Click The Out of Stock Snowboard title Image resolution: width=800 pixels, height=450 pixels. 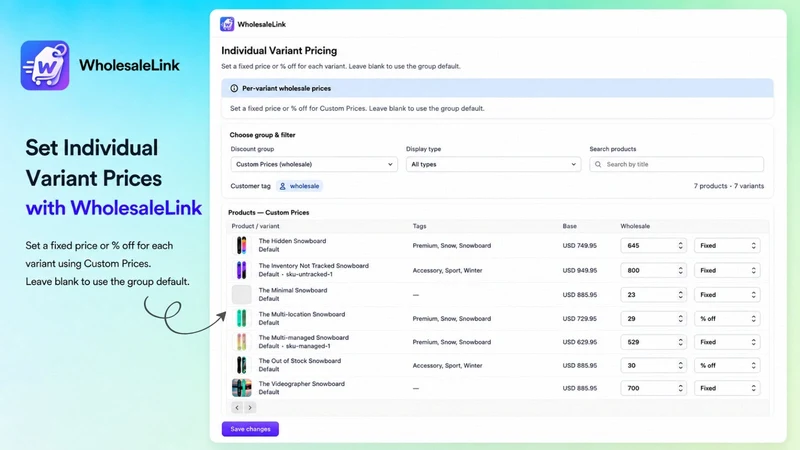[x=299, y=361]
